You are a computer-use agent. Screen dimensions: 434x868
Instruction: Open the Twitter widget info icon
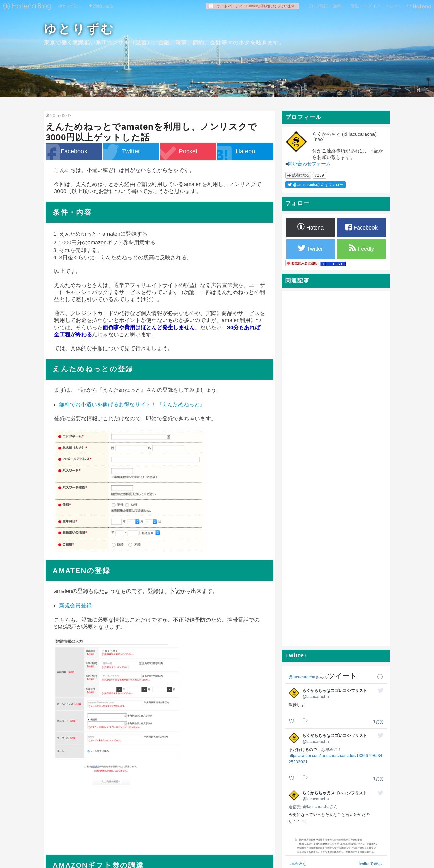coord(380,677)
